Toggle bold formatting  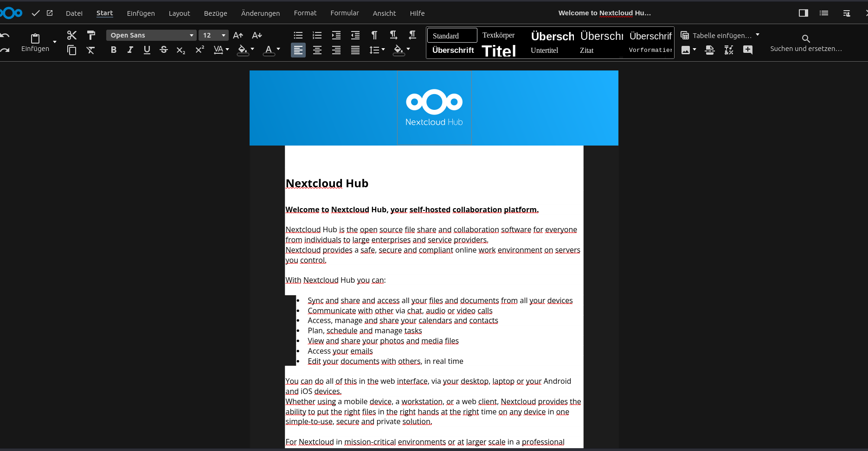pos(114,50)
